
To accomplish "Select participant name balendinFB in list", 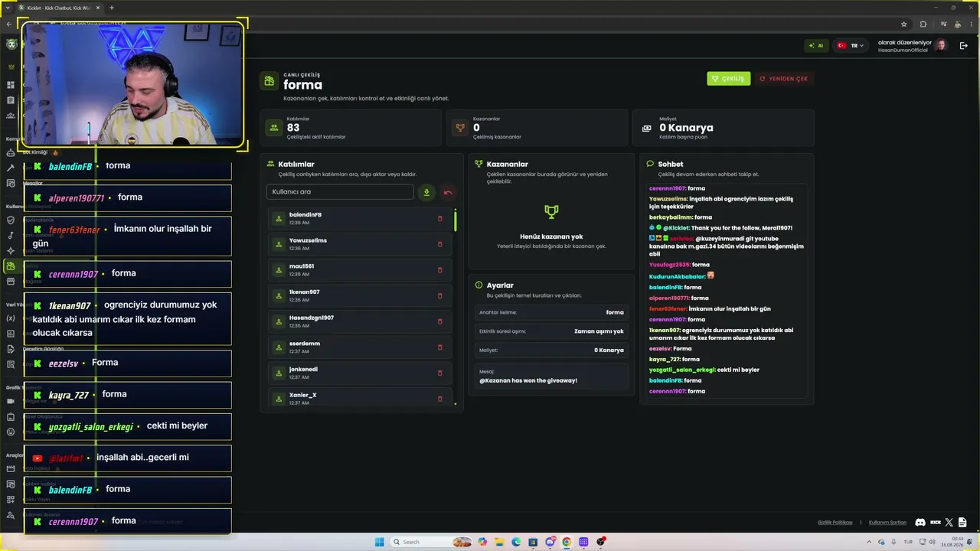I will 305,215.
